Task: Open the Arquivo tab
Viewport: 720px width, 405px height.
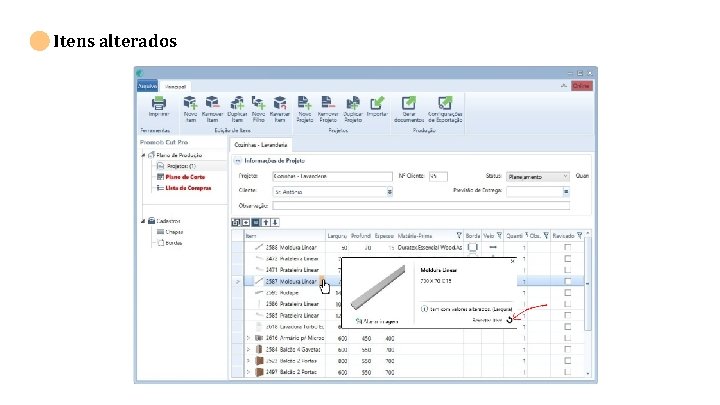Action: [x=147, y=86]
